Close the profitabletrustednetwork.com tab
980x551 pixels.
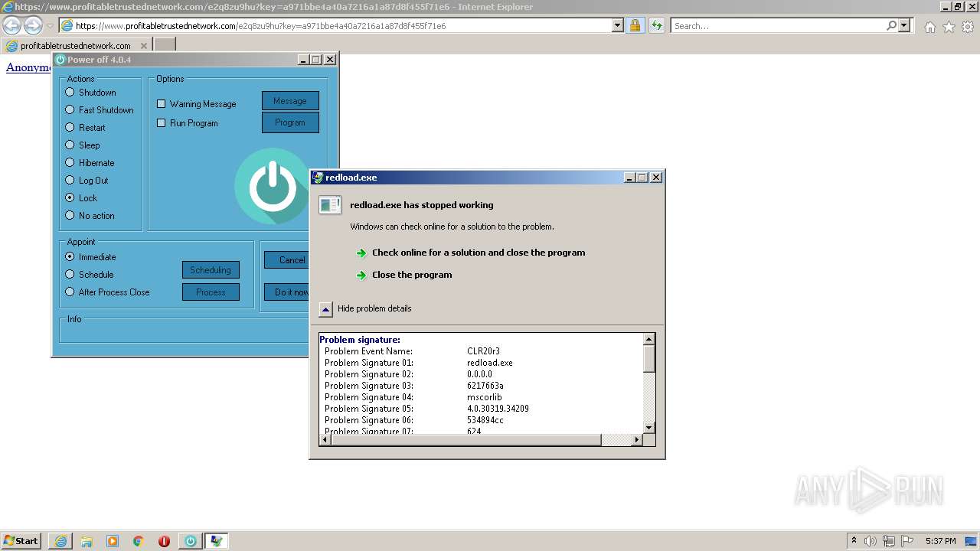143,46
